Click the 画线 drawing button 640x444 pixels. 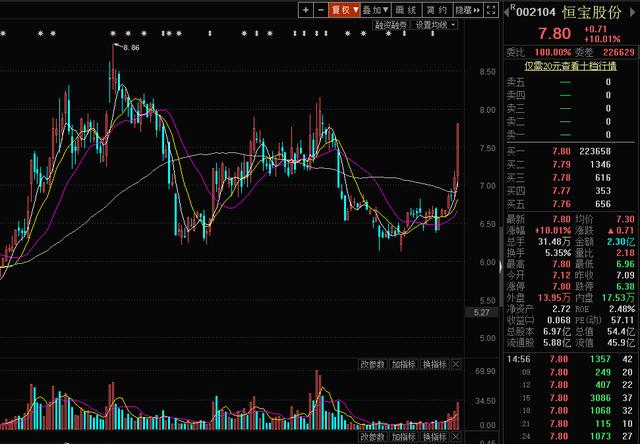[x=406, y=10]
